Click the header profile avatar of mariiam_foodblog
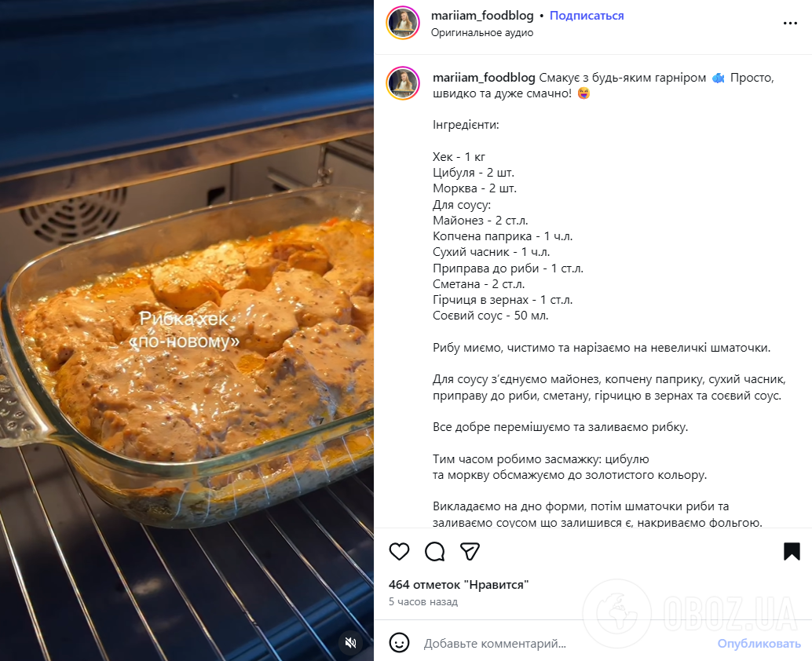The width and height of the screenshot is (812, 661). [403, 23]
